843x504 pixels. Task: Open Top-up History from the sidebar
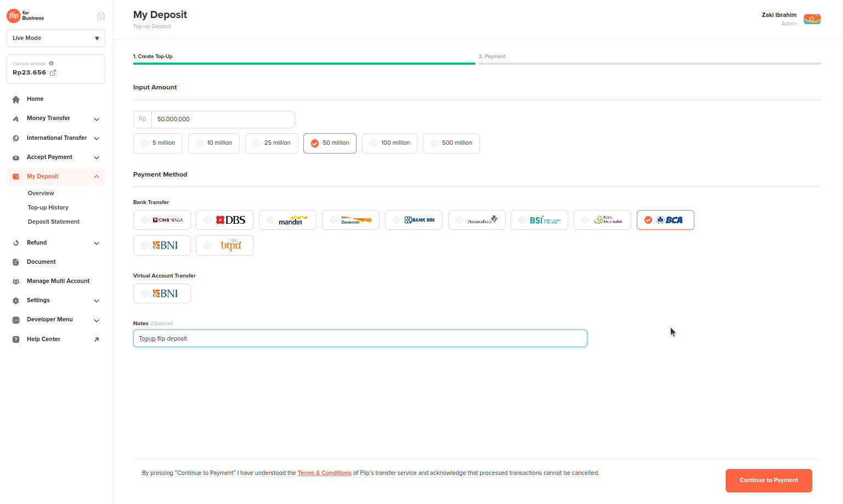(48, 207)
